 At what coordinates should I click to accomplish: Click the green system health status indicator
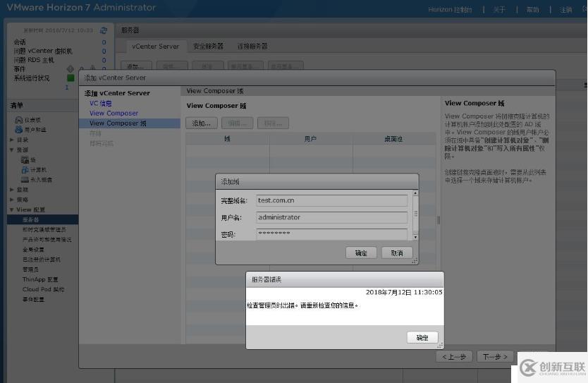(71, 78)
